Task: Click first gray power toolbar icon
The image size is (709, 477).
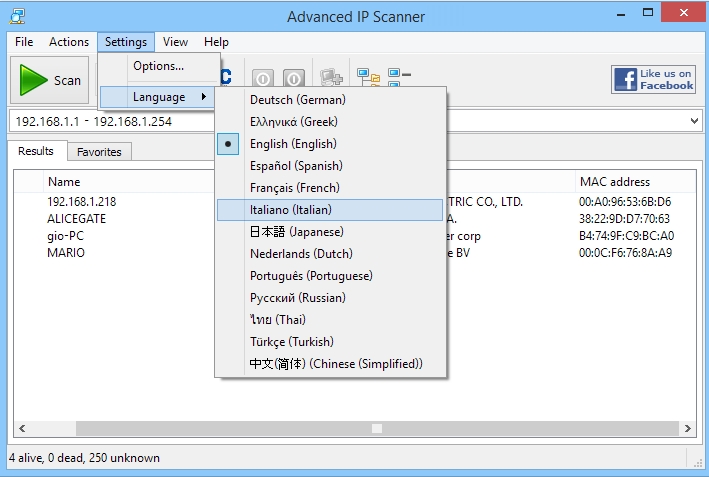Action: pos(263,79)
